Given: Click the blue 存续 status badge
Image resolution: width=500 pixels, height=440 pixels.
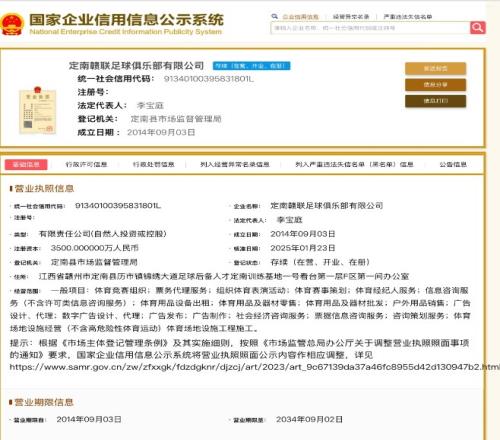Looking at the screenshot, I should tap(252, 66).
